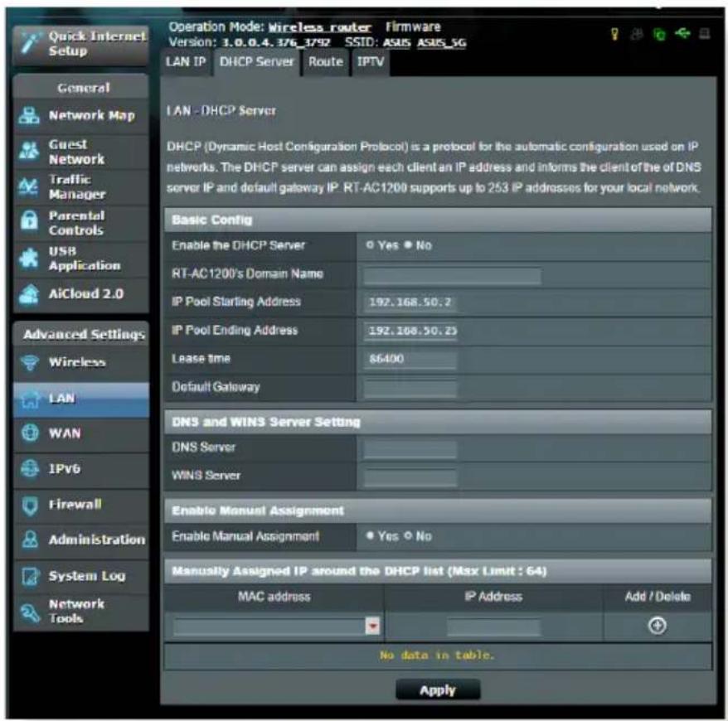Open Network Tools wrench icon
Image resolution: width=728 pixels, height=721 pixels.
pyautogui.click(x=30, y=612)
